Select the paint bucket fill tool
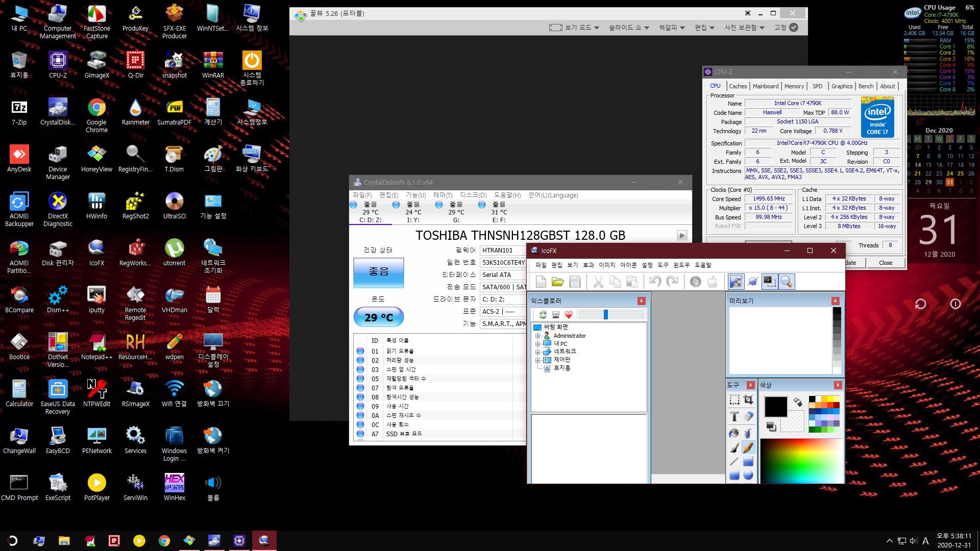 pyautogui.click(x=734, y=433)
